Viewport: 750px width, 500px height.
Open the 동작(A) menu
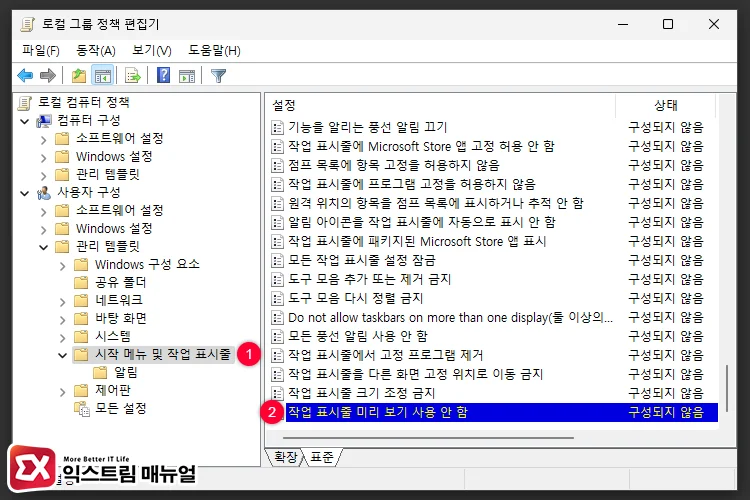[96, 50]
